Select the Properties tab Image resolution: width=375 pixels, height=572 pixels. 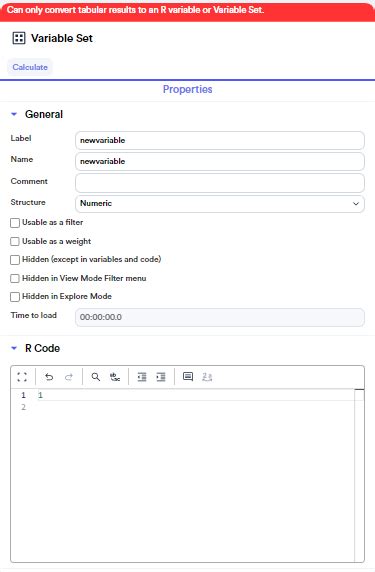[188, 89]
